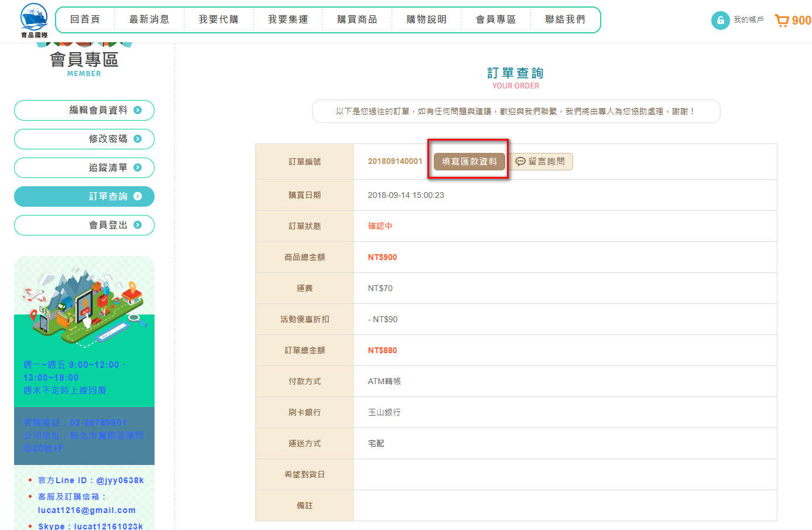Open the 購買商品 menu item
The image size is (812, 530).
[357, 20]
